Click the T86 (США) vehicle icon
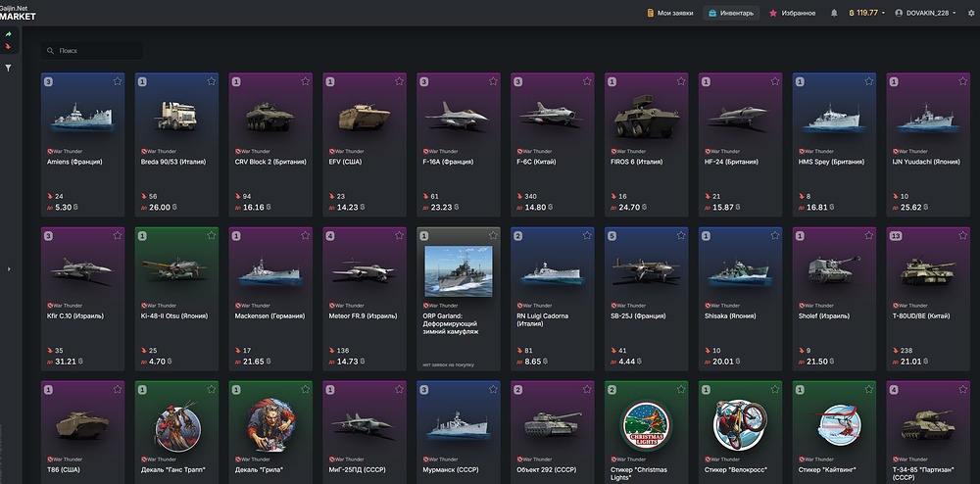Screen dimensions: 980x484 tap(82, 424)
